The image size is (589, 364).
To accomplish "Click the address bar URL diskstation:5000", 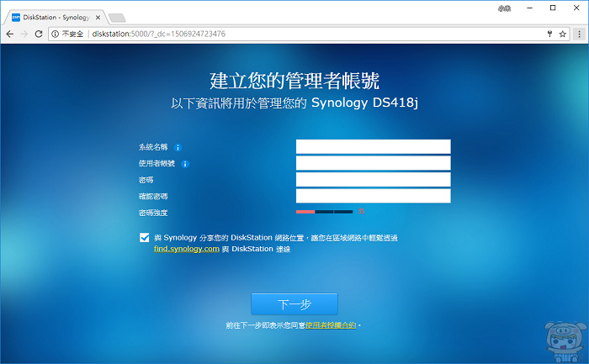I will click(x=158, y=34).
